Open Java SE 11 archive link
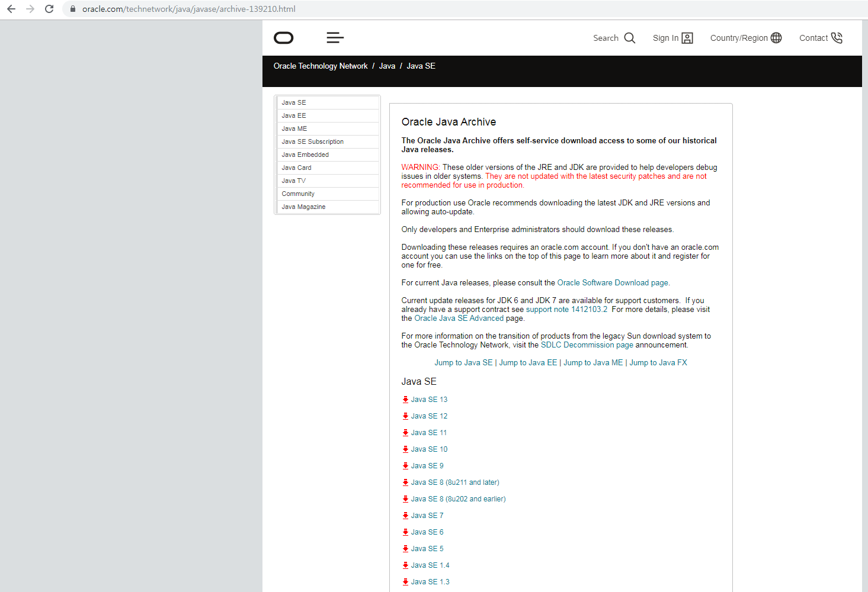The height and width of the screenshot is (592, 868). [429, 433]
